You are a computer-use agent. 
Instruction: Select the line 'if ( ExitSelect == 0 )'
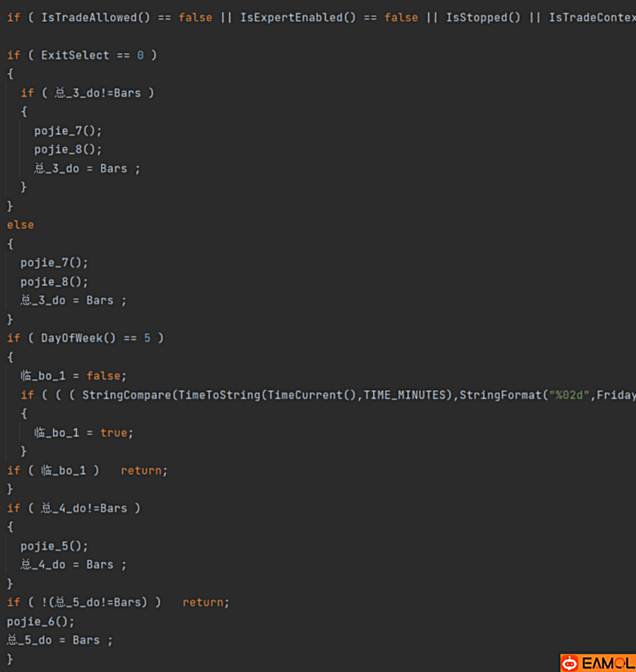[82, 56]
